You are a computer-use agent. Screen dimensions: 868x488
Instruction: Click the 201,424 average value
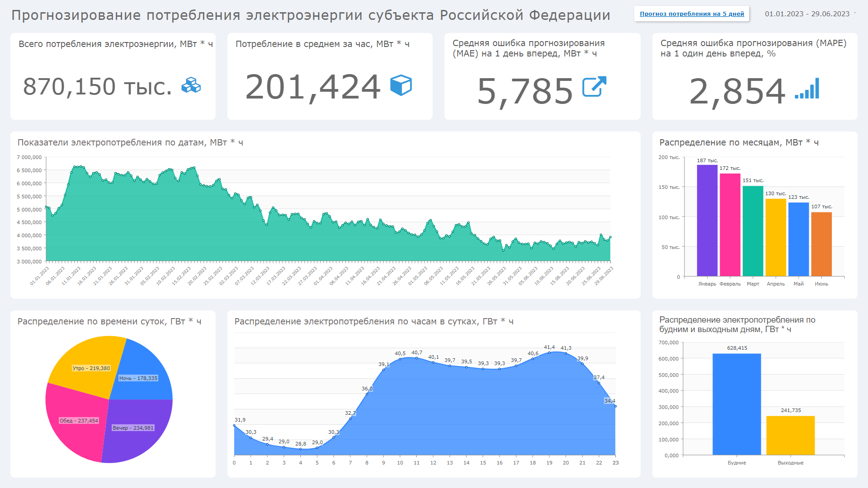(313, 87)
